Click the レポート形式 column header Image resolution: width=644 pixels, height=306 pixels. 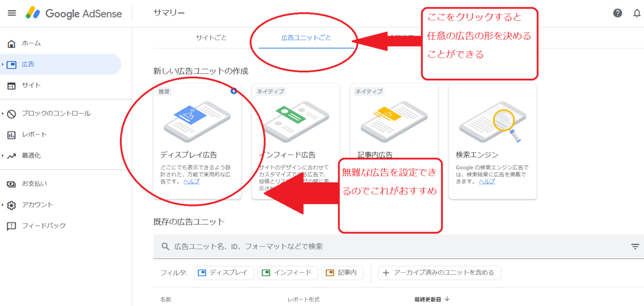point(305,299)
